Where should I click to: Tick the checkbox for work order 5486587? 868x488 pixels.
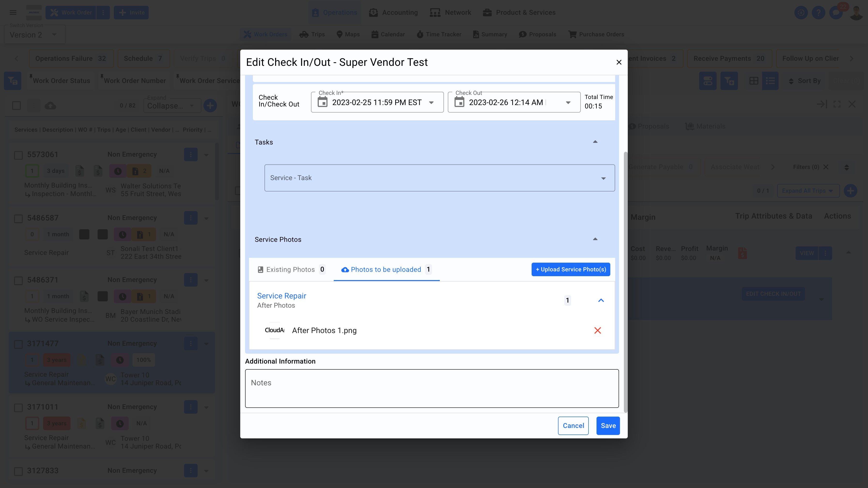click(x=18, y=219)
